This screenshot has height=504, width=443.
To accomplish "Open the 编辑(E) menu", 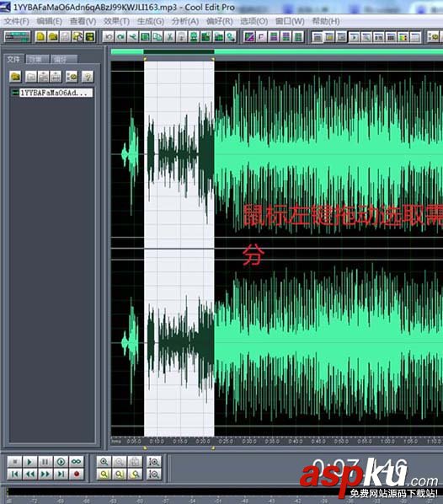I will click(x=49, y=22).
